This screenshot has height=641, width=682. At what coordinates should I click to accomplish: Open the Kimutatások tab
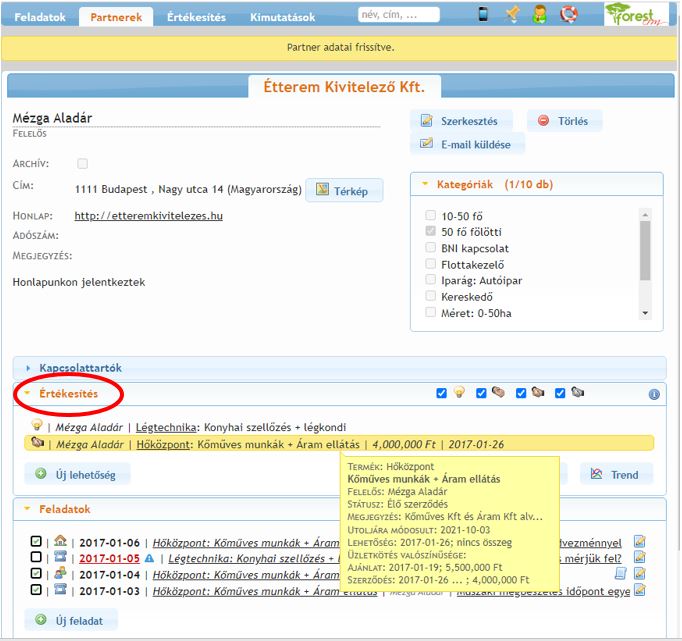(x=282, y=17)
